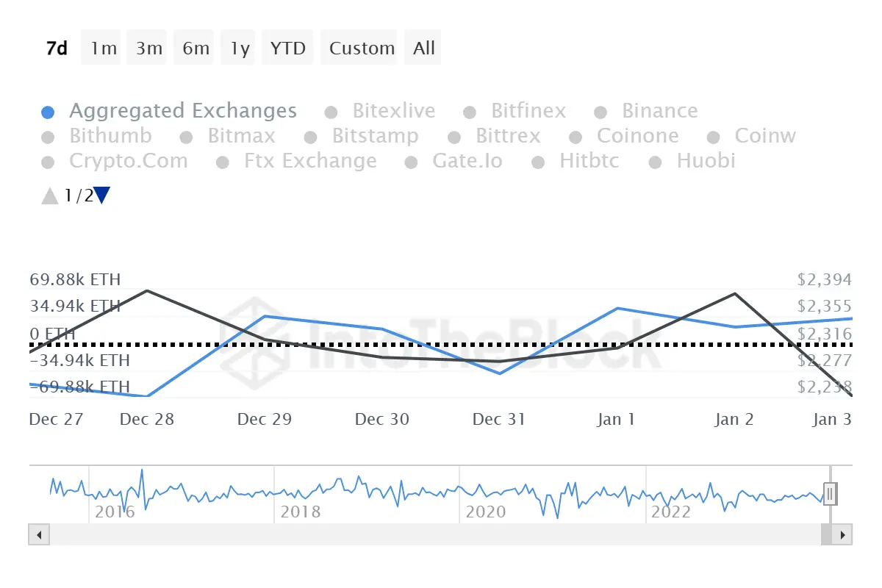This screenshot has height=588, width=882.
Task: Select the 1m time range
Action: click(x=104, y=48)
